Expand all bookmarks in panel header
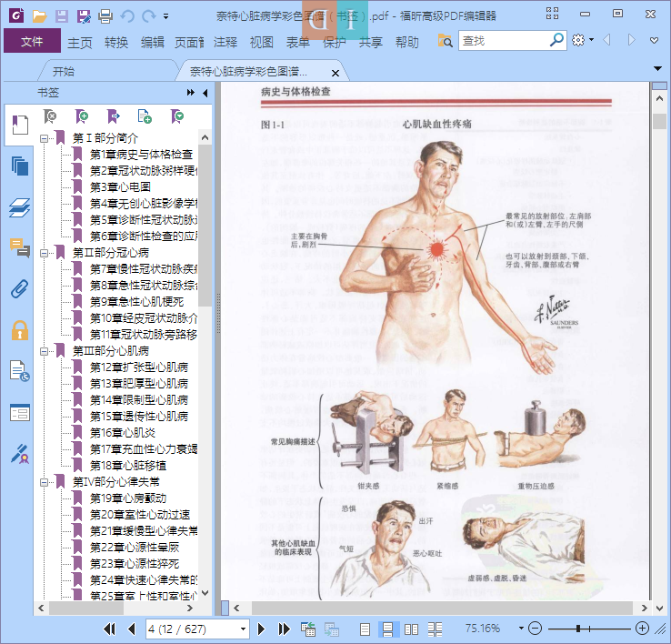This screenshot has height=644, width=671. click(x=191, y=93)
